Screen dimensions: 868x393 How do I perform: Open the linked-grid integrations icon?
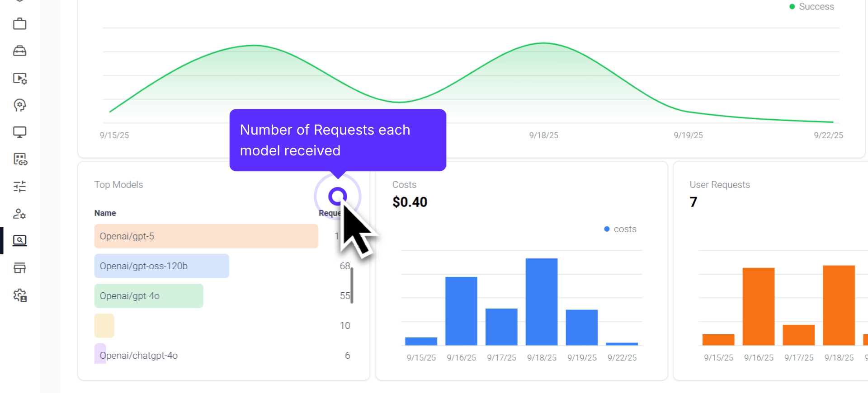click(x=19, y=159)
